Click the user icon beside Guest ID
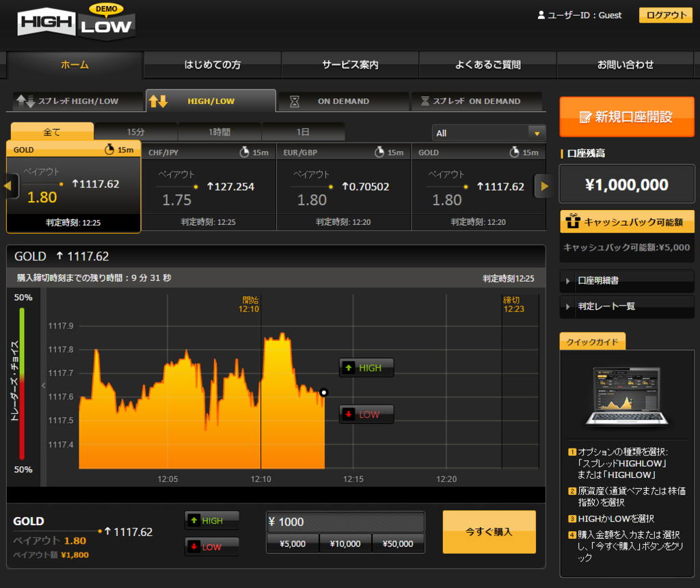Viewport: 700px width, 588px height. pyautogui.click(x=541, y=15)
